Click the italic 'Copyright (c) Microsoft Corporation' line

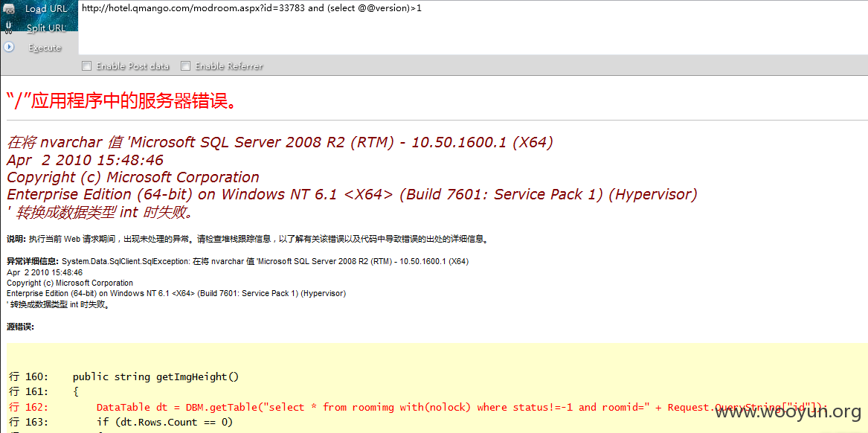coord(133,177)
